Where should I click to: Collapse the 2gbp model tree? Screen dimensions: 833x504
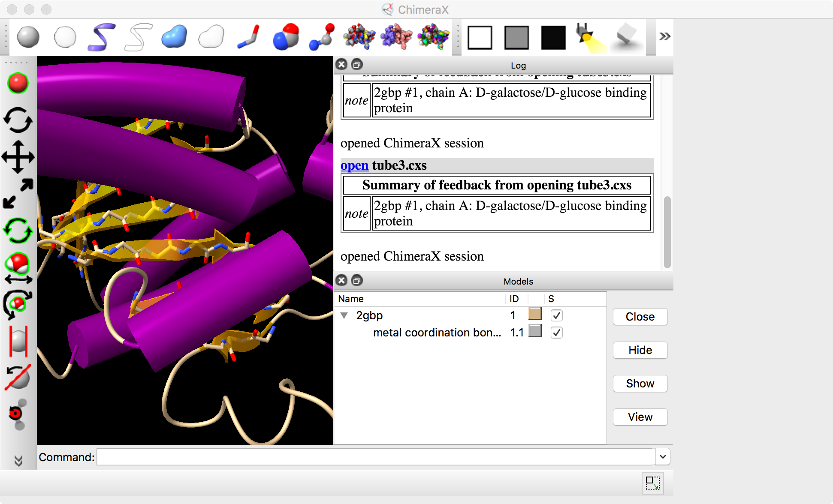(344, 316)
